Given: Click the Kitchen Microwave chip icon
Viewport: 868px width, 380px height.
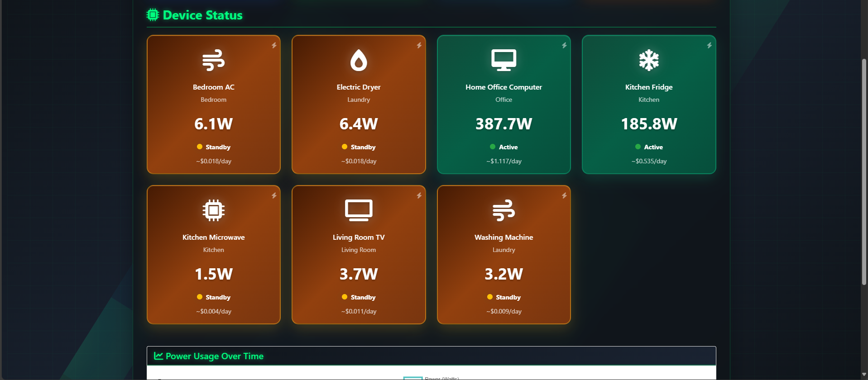Looking at the screenshot, I should click(213, 210).
